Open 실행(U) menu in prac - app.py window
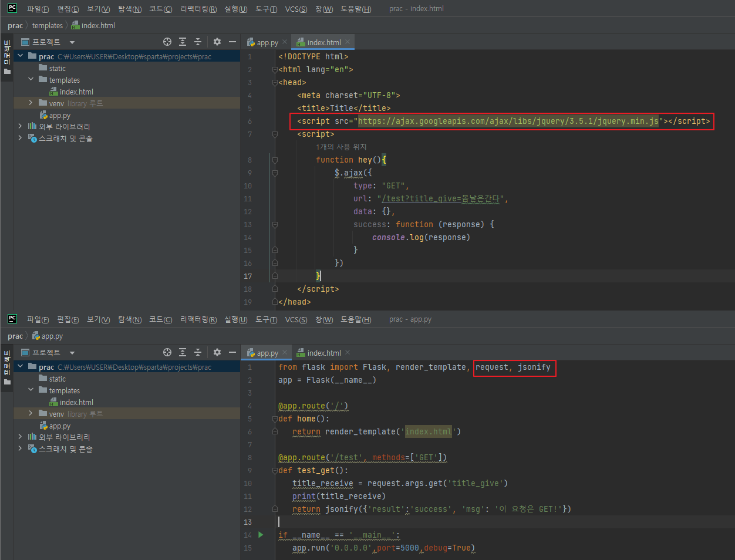The width and height of the screenshot is (735, 560). (235, 319)
